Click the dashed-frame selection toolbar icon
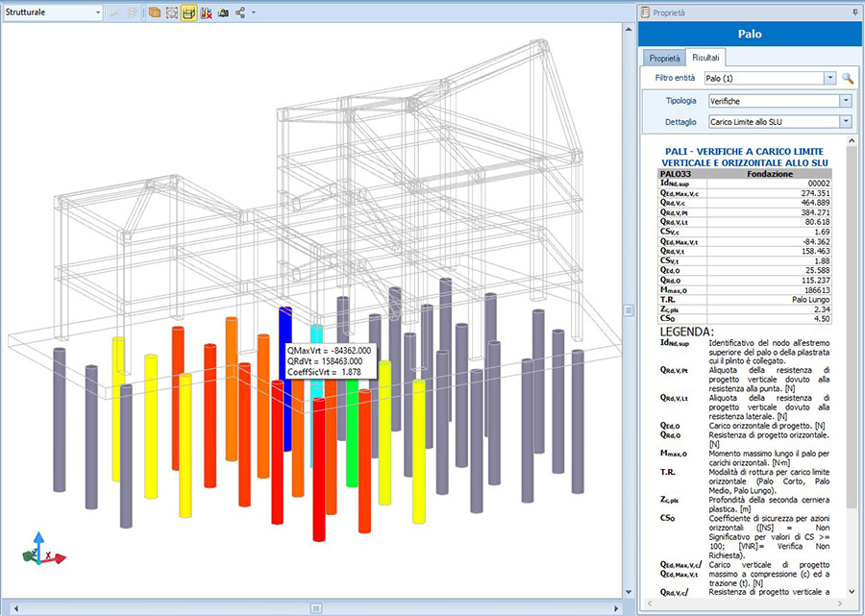The height and width of the screenshot is (616, 865). tap(172, 12)
